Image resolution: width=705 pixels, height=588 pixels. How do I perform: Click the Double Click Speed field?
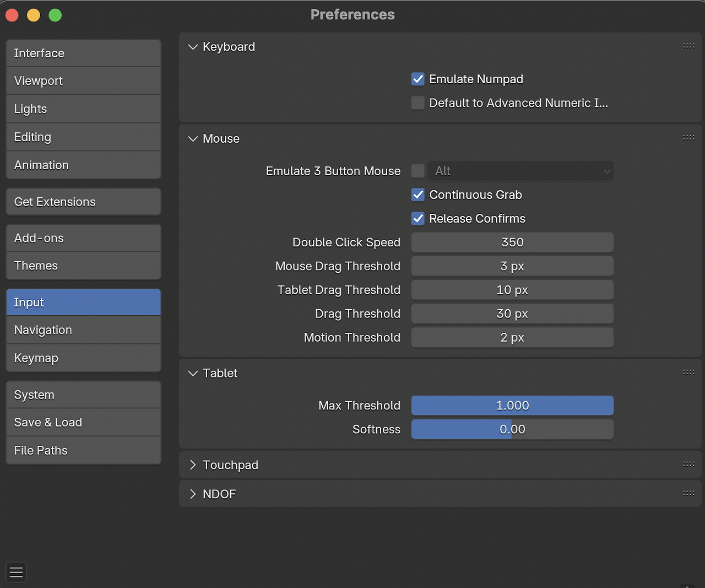coord(512,242)
